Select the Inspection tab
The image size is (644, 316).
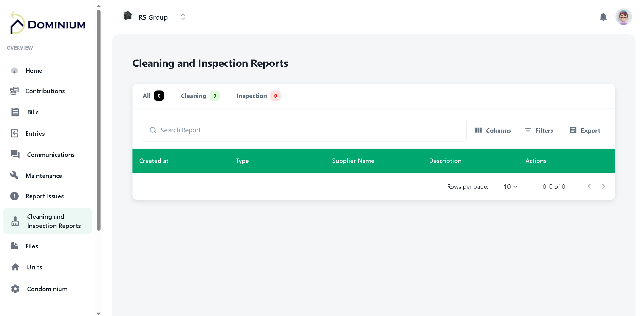(251, 96)
